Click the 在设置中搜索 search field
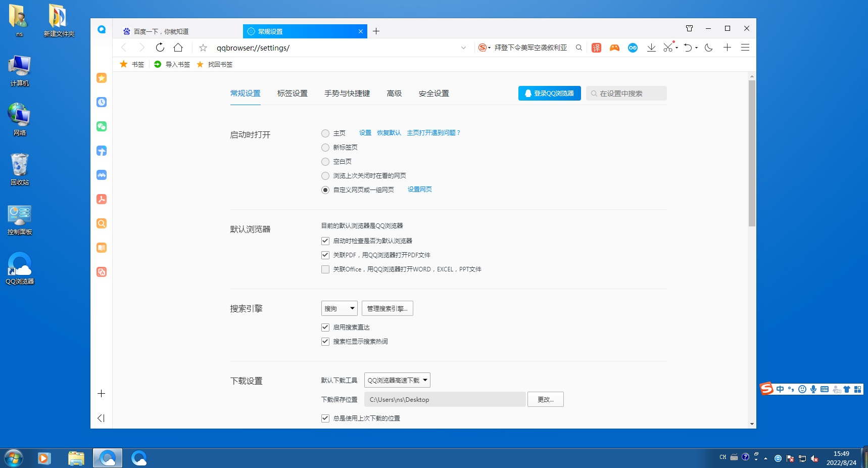The width and height of the screenshot is (868, 468). point(626,93)
